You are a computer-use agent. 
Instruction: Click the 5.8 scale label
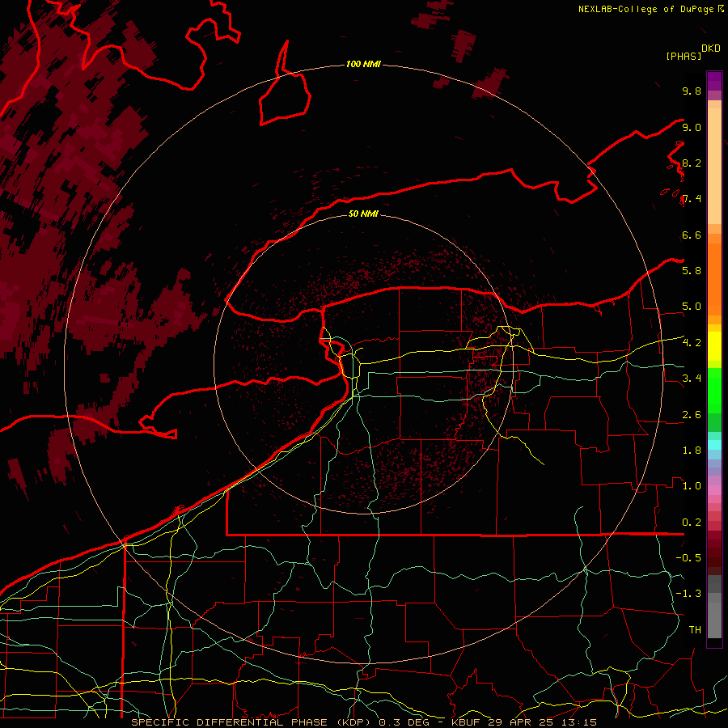click(x=692, y=270)
